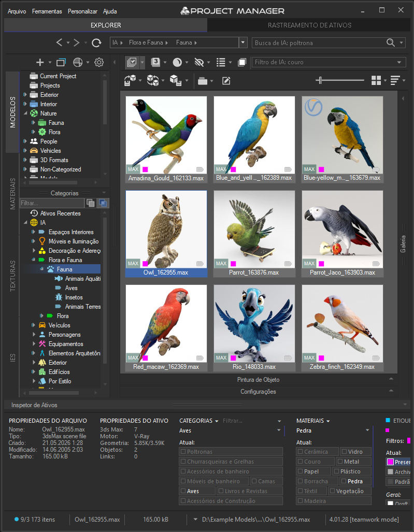Click the stacked pages icon

pos(242,62)
